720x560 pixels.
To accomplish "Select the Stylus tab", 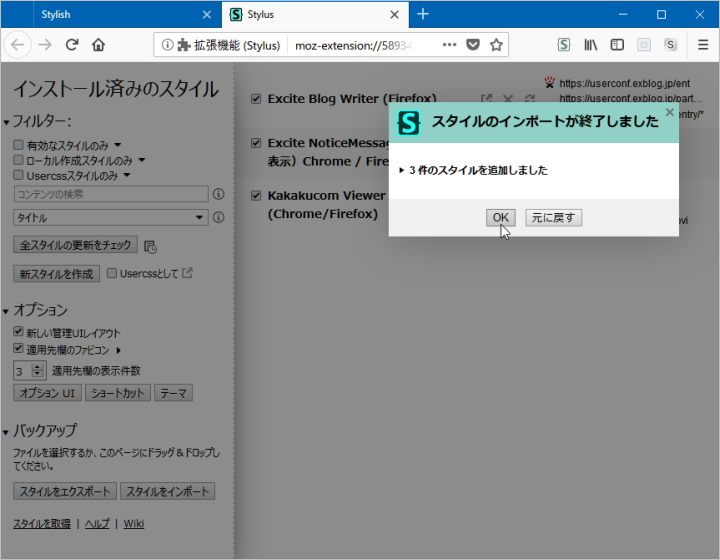I will tap(315, 15).
